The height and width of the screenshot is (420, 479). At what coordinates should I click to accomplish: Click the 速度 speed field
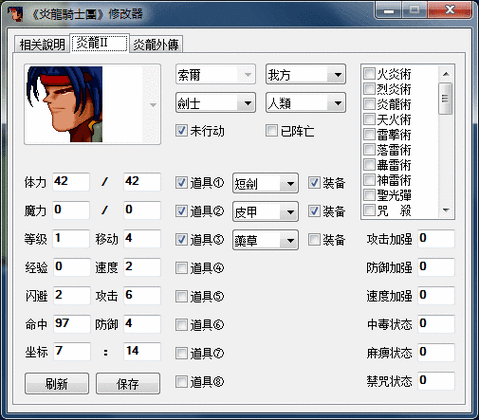coord(142,267)
